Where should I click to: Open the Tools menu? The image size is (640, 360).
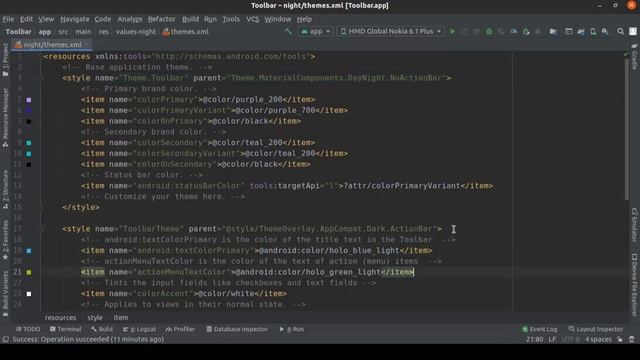231,19
